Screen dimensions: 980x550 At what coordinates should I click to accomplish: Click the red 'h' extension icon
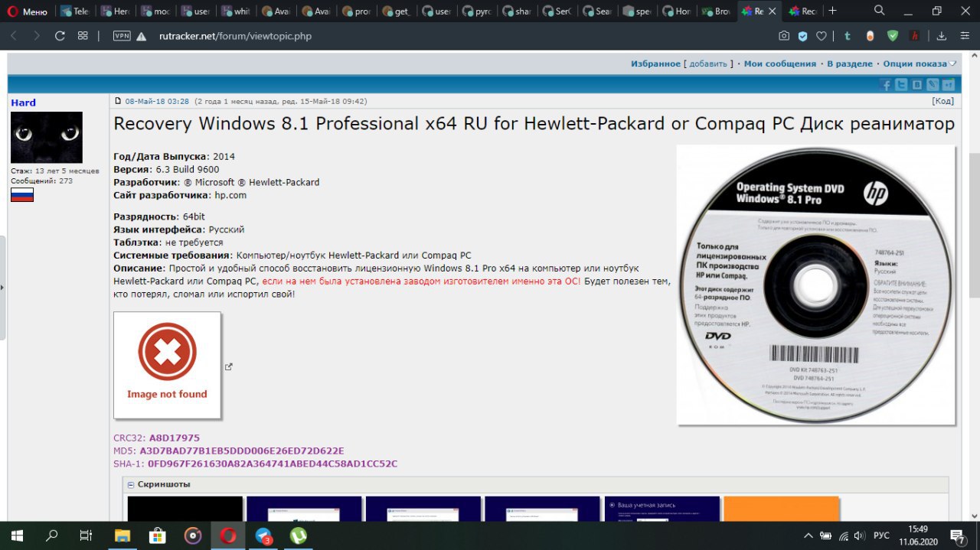tap(915, 36)
